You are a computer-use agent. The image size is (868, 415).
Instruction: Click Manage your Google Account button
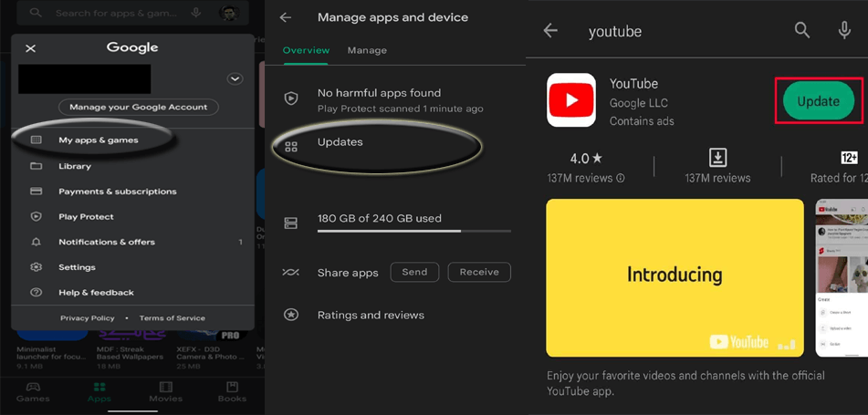[x=138, y=107]
